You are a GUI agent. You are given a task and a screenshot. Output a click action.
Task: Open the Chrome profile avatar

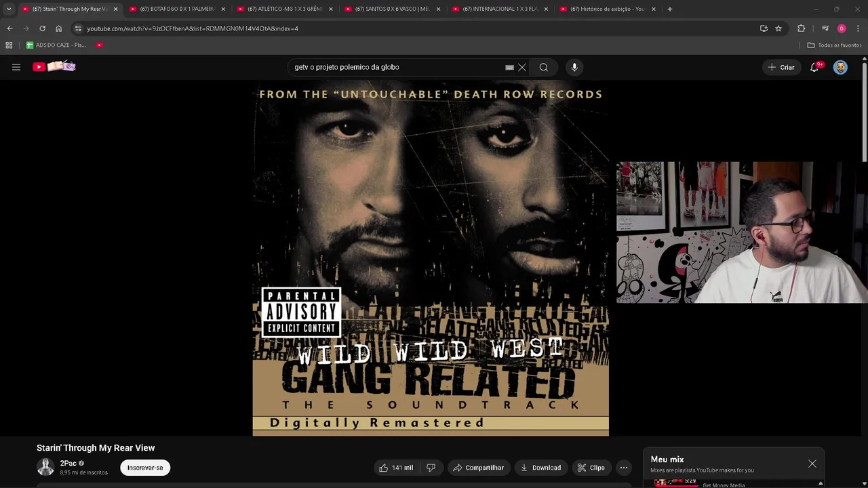point(842,28)
